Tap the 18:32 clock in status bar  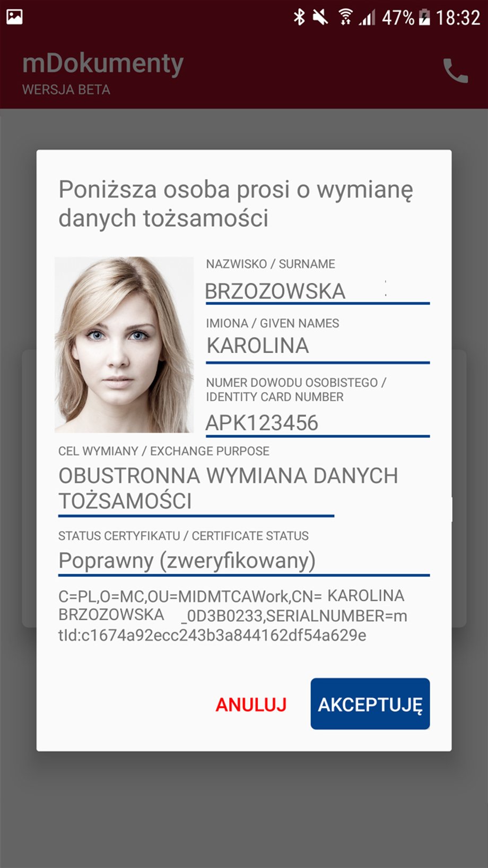click(458, 18)
